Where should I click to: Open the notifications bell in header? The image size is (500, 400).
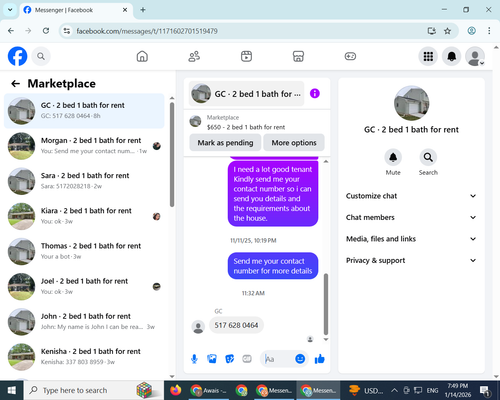tap(452, 56)
